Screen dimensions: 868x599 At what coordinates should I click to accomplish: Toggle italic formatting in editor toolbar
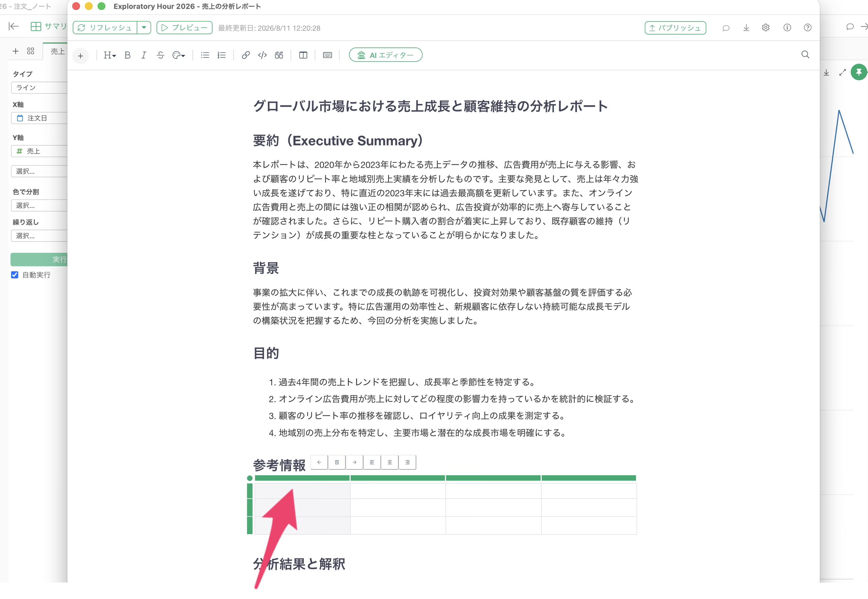(144, 56)
